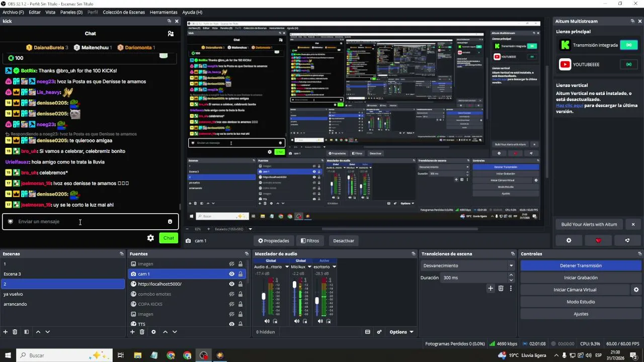Open the Herramientas menu
644x362 pixels.
pos(164,12)
